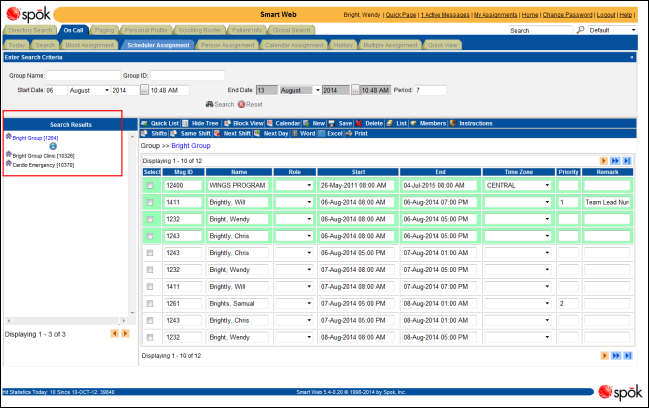Tick checkbox for Bright, Wendy 06-Aug row

tap(150, 219)
